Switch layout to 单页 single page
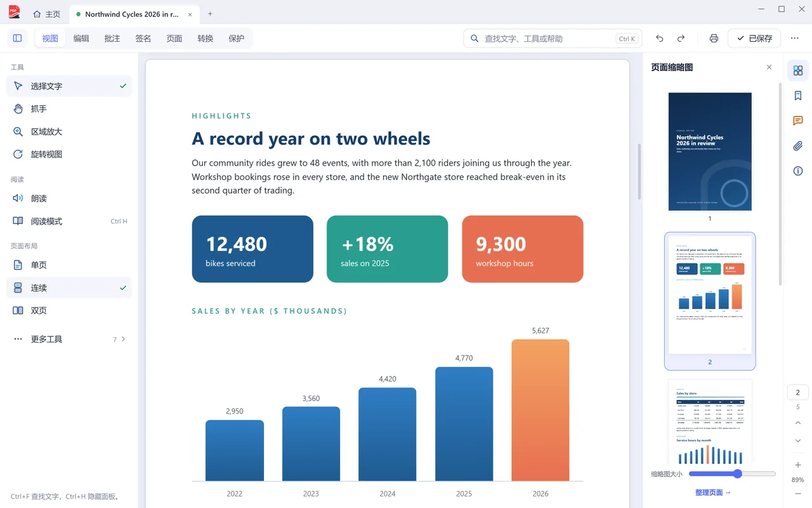This screenshot has width=812, height=508. 69,265
